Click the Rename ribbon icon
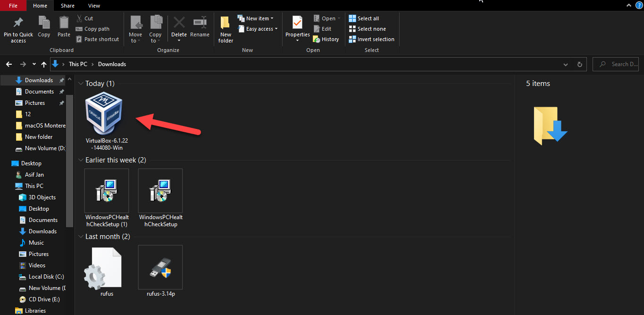Screen dimensions: 644x315 pos(200,23)
